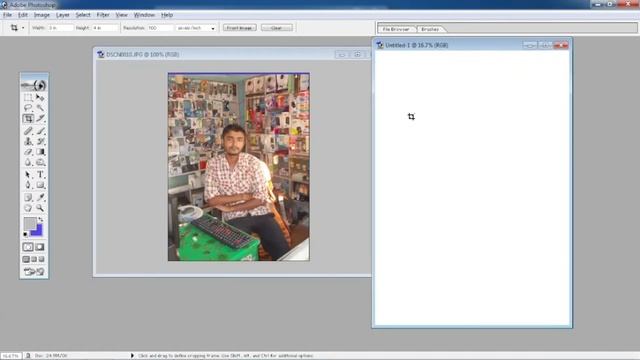Open the Help menu
The height and width of the screenshot is (360, 640).
pos(167,15)
